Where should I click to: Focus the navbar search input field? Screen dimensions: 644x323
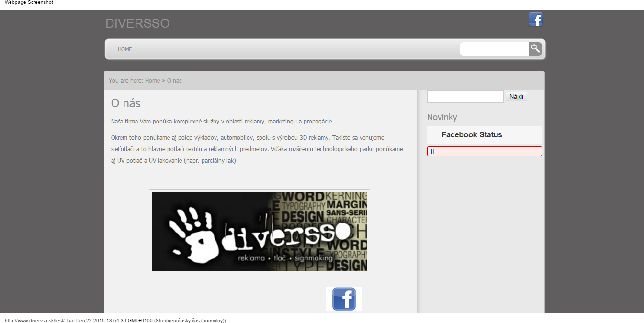pos(494,49)
